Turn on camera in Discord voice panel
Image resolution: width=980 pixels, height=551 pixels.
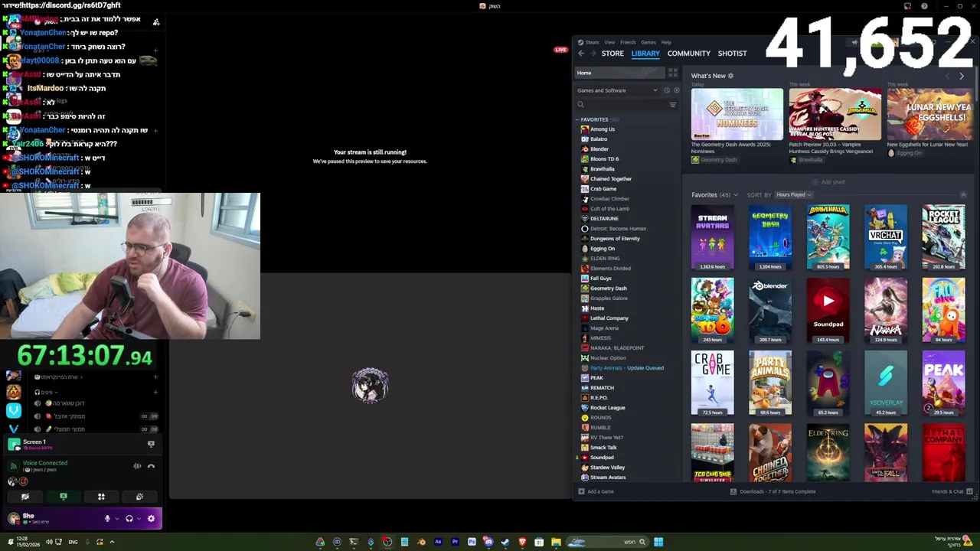click(x=25, y=497)
